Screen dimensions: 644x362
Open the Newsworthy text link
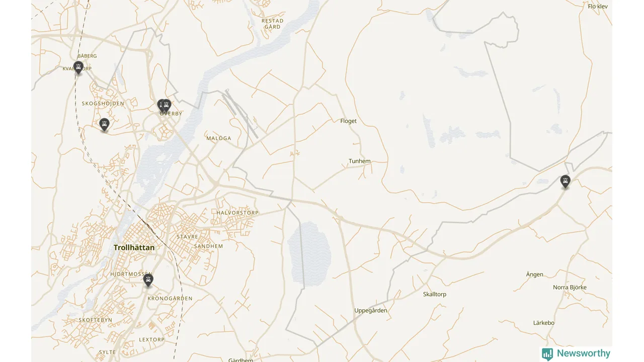click(x=584, y=353)
